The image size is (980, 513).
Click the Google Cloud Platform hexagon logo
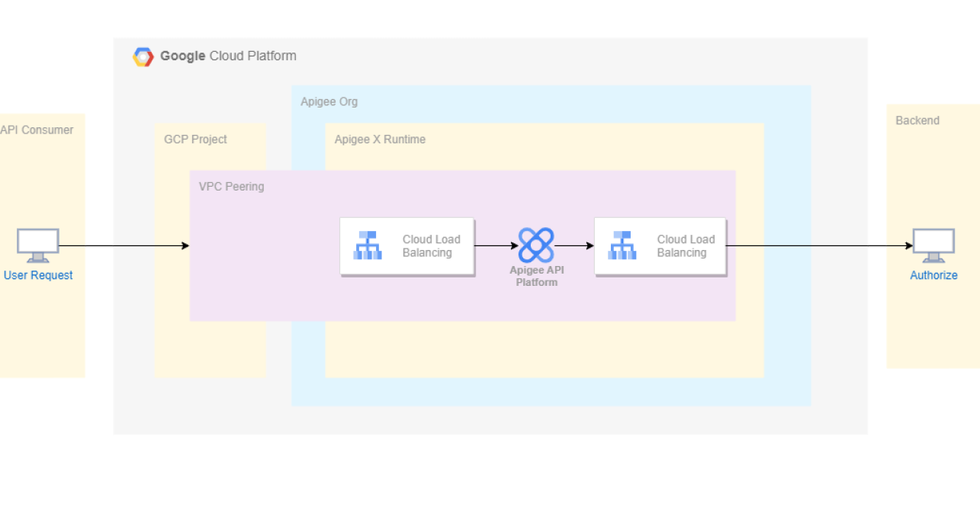coord(143,56)
